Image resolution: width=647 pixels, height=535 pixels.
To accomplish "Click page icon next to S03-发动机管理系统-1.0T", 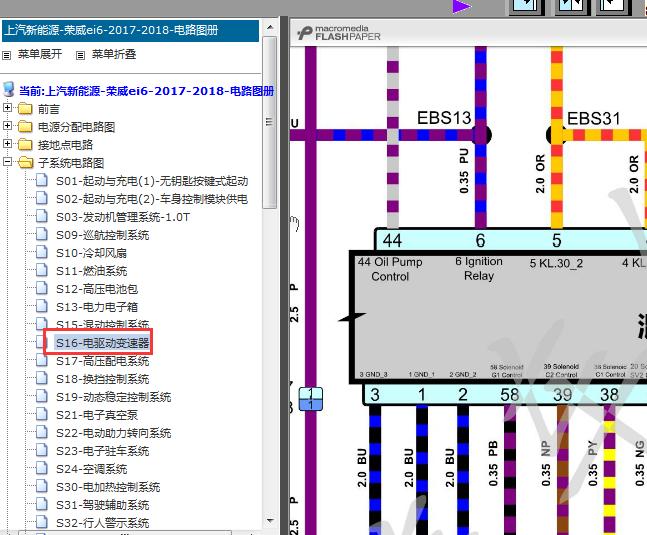I will pos(41,216).
